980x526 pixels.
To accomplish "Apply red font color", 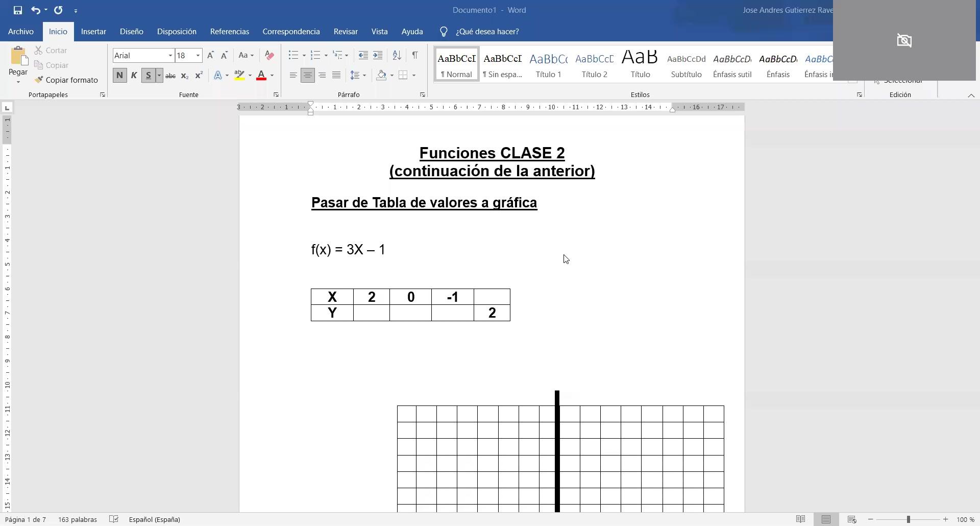I will pos(261,76).
